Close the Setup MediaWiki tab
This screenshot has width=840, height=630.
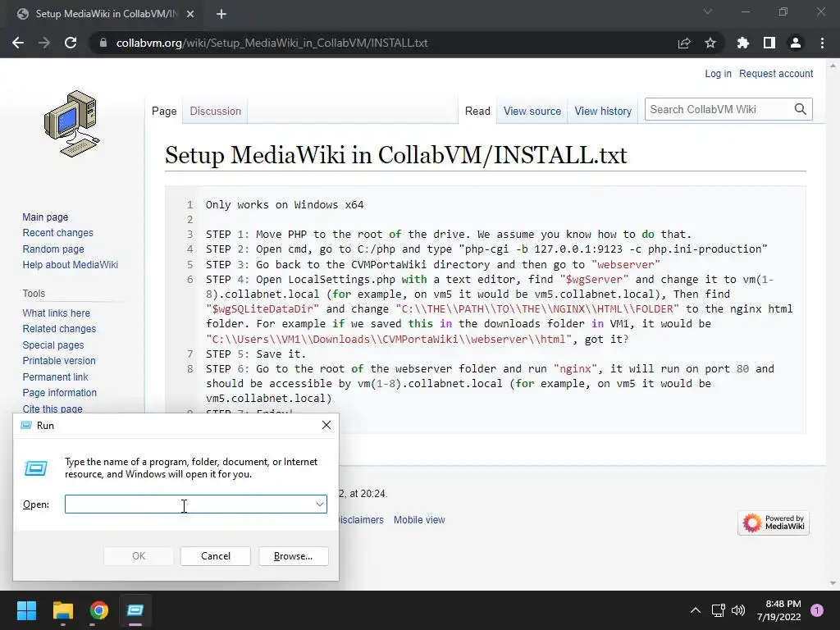pos(190,14)
